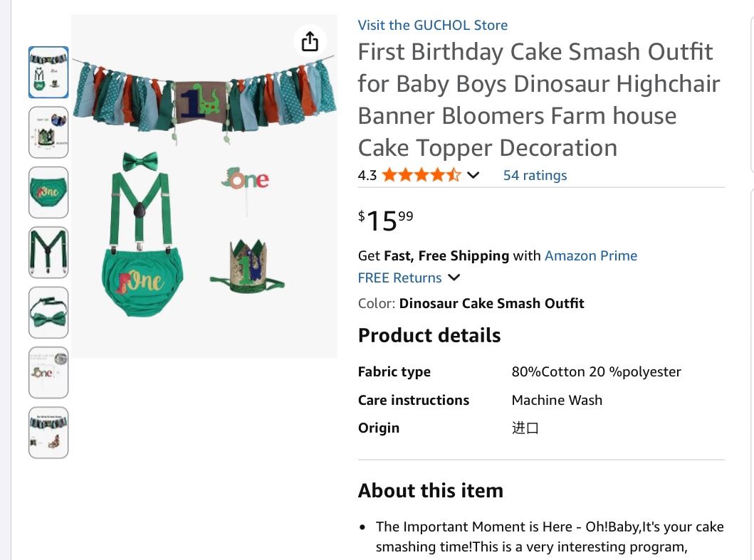View the green suspenders thumbnail
754x560 pixels.
pyautogui.click(x=48, y=252)
